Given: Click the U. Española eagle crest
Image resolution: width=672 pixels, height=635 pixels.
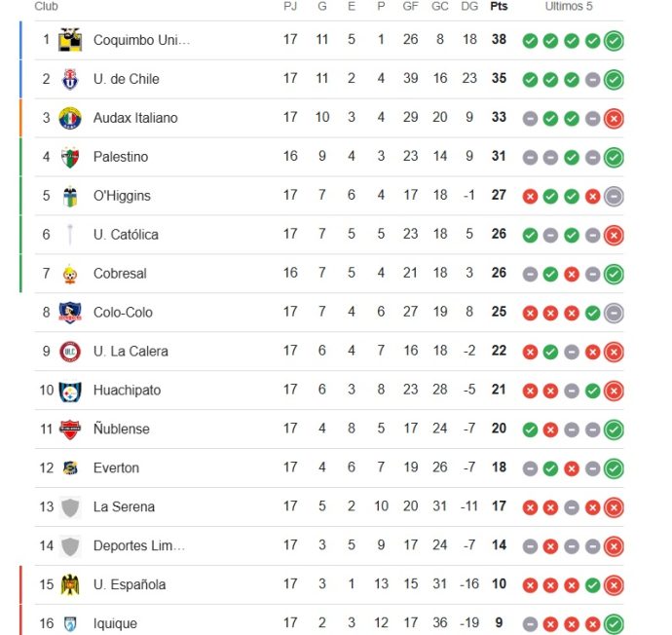Looking at the screenshot, I should click(x=70, y=585).
